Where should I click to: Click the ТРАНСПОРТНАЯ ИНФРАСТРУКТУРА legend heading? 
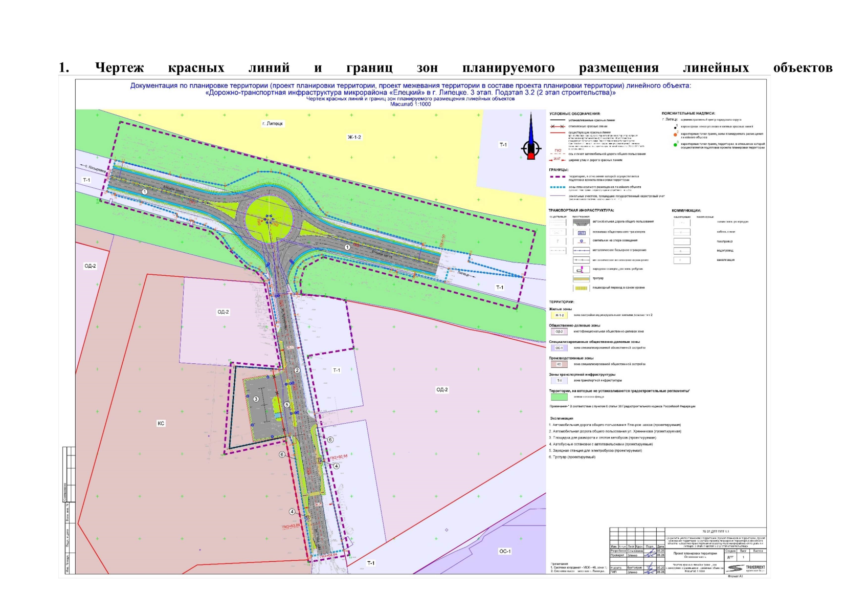581,210
